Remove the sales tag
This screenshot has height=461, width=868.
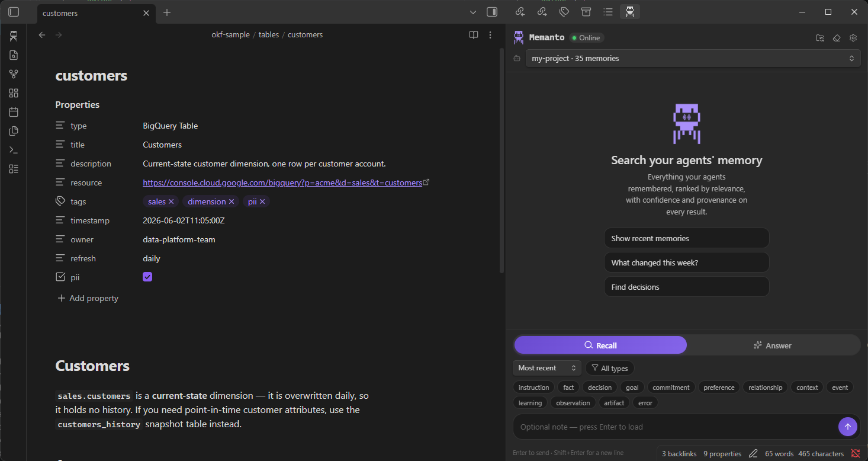click(x=171, y=201)
